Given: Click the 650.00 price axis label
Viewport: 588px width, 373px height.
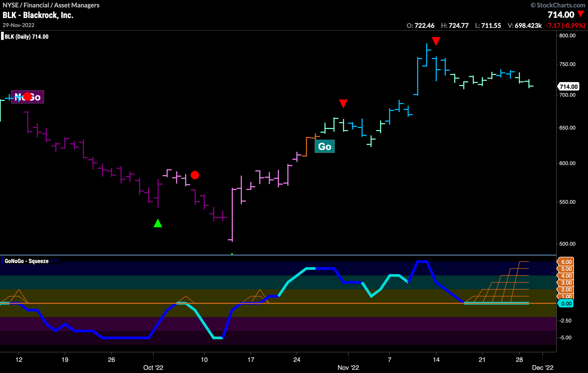Looking at the screenshot, I should point(567,128).
